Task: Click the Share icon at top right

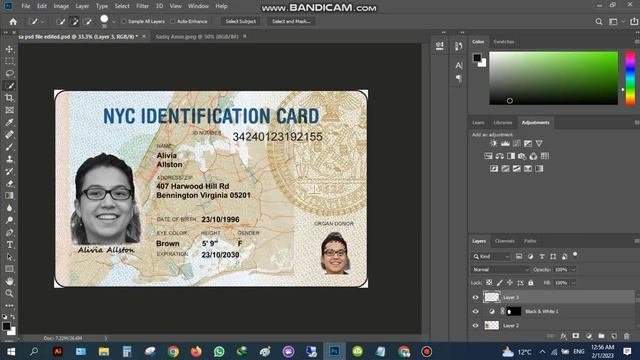Action: 634,22
